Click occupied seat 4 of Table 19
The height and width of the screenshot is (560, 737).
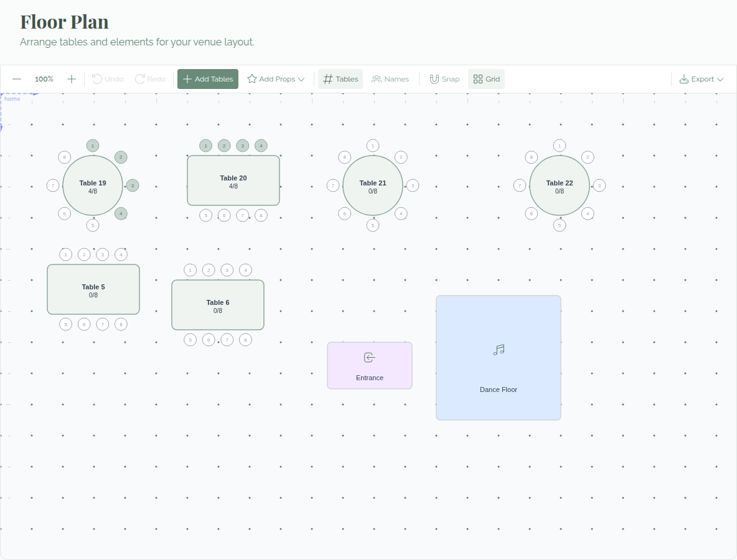click(121, 214)
